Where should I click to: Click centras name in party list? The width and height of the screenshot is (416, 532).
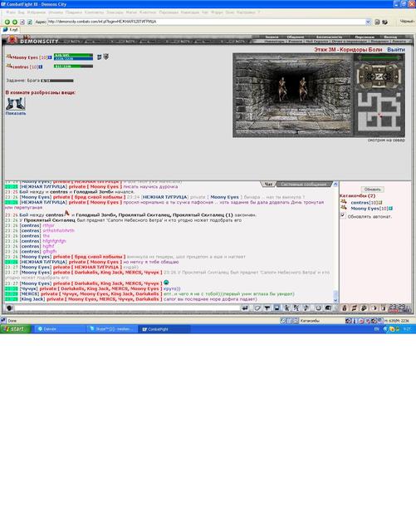[x=20, y=66]
